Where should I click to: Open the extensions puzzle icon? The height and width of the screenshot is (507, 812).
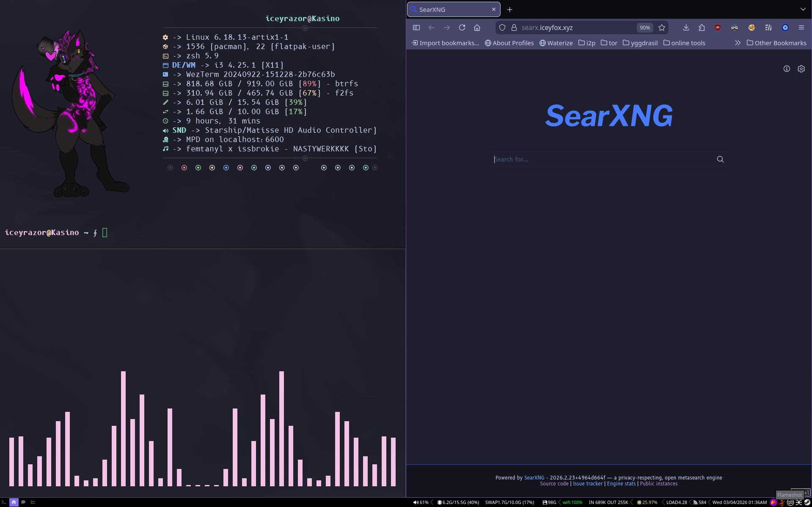(x=702, y=27)
